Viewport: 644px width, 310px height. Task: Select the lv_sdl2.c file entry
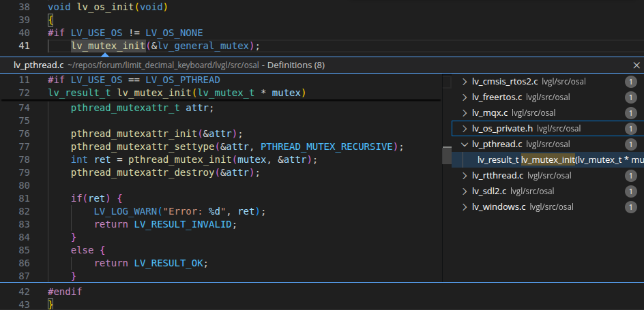(x=491, y=191)
